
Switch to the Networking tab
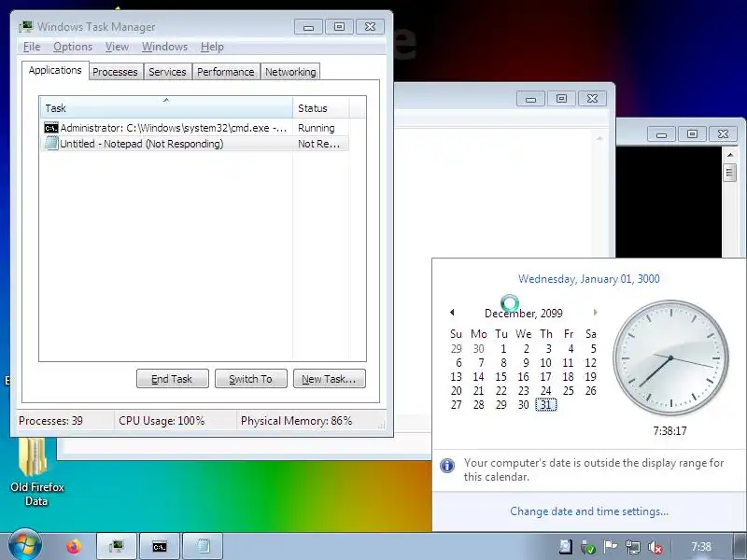tap(290, 72)
